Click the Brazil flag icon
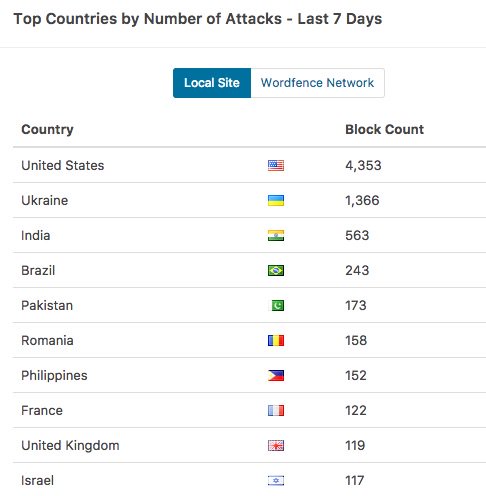This screenshot has height=496, width=486. (x=276, y=270)
